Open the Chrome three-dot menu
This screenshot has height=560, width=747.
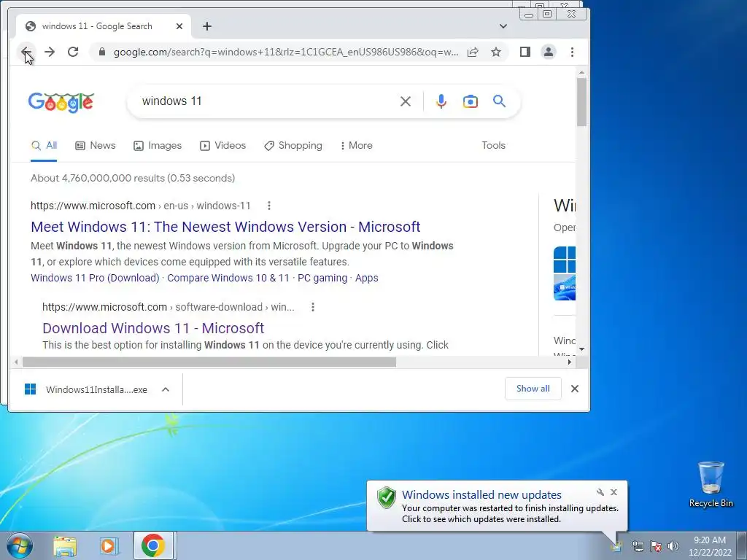[572, 52]
